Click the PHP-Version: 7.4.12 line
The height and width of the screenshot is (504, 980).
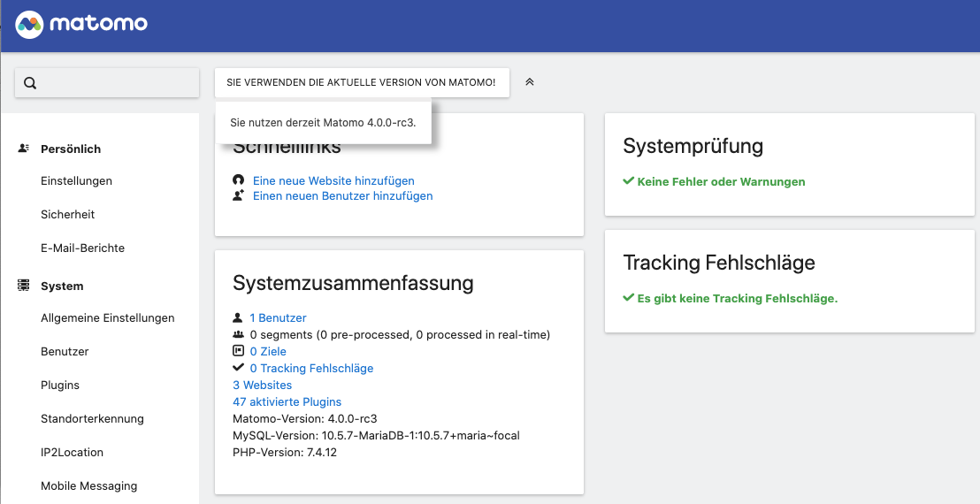coord(285,452)
